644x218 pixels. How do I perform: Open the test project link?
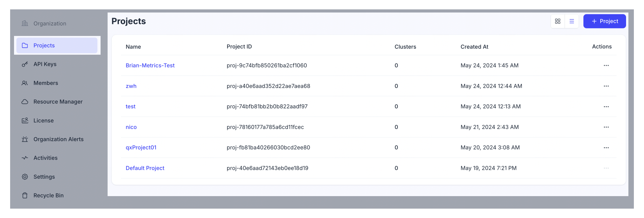[130, 107]
